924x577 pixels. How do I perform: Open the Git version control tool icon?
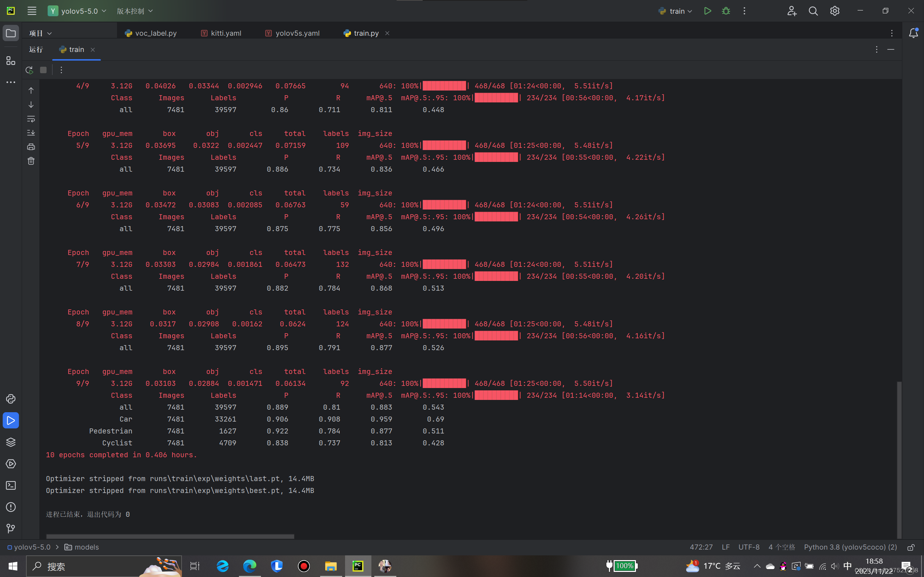pyautogui.click(x=11, y=529)
